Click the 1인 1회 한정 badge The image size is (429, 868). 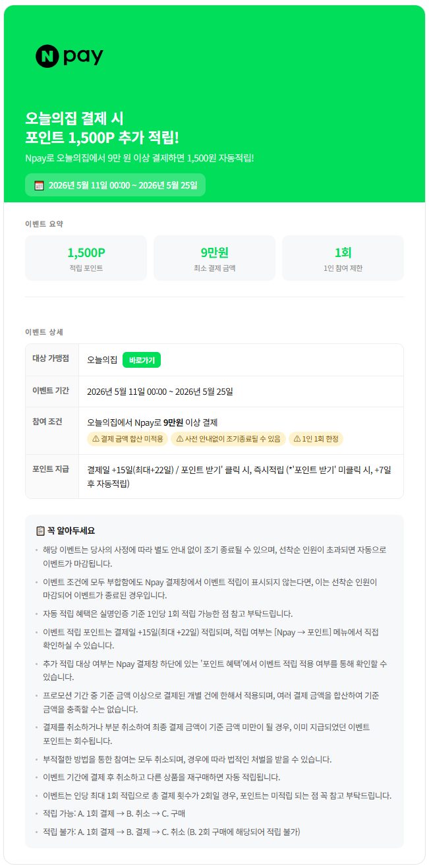click(x=316, y=439)
